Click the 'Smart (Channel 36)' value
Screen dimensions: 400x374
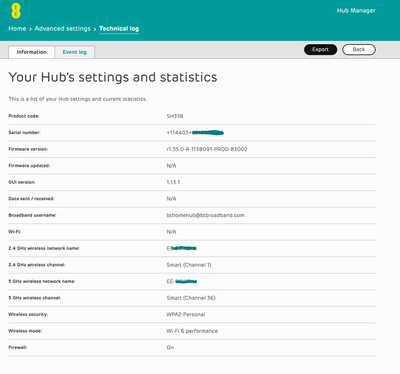(x=191, y=298)
